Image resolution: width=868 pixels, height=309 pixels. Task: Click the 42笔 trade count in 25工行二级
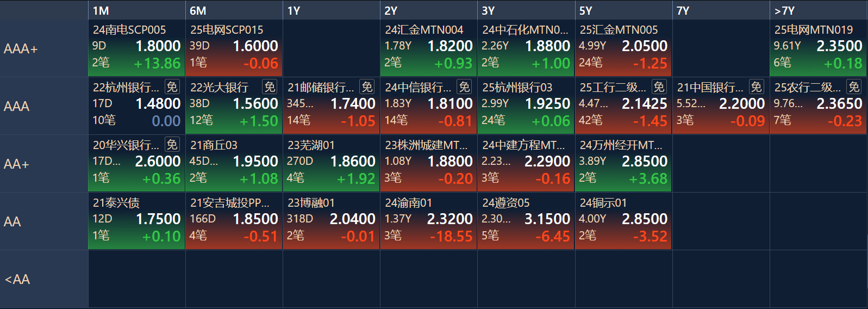click(x=590, y=120)
